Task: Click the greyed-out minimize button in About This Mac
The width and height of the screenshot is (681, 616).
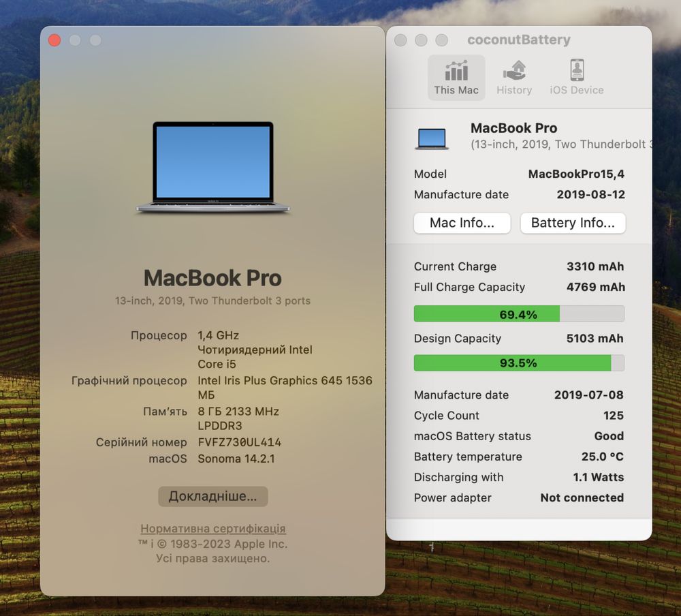Action: coord(75,40)
